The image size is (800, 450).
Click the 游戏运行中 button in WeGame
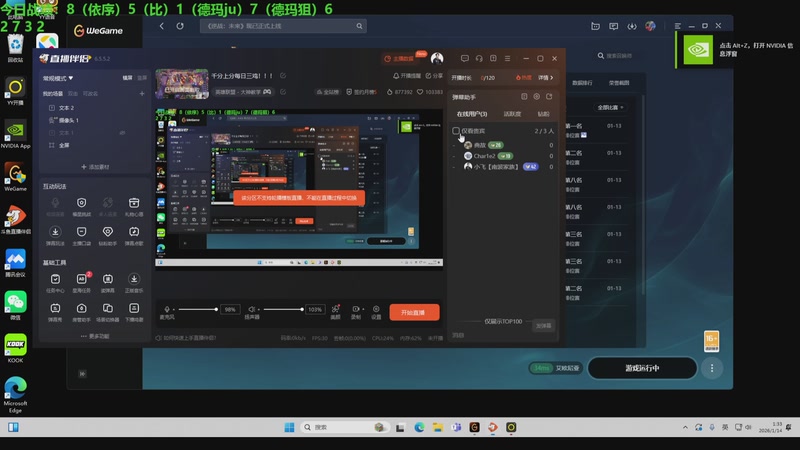pyautogui.click(x=642, y=368)
